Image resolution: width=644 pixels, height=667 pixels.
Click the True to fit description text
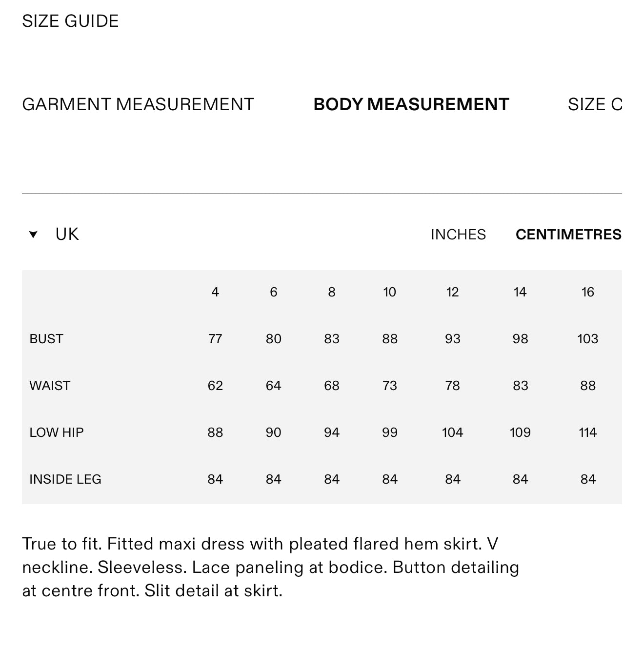271,567
